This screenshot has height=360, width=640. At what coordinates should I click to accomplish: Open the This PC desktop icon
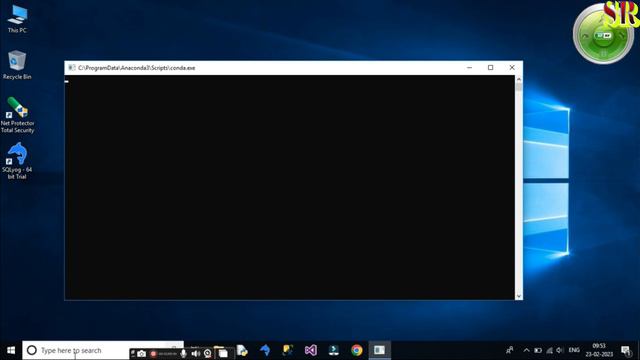pos(17,19)
